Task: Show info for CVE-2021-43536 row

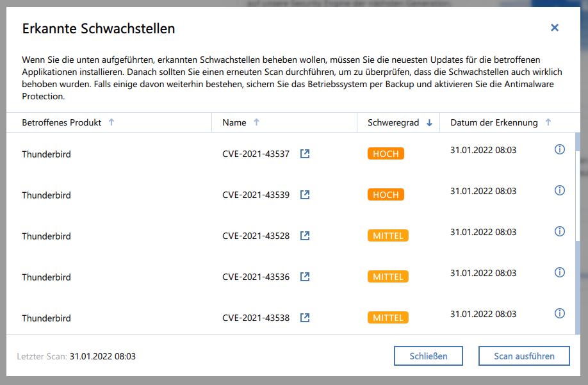Action: pos(559,272)
